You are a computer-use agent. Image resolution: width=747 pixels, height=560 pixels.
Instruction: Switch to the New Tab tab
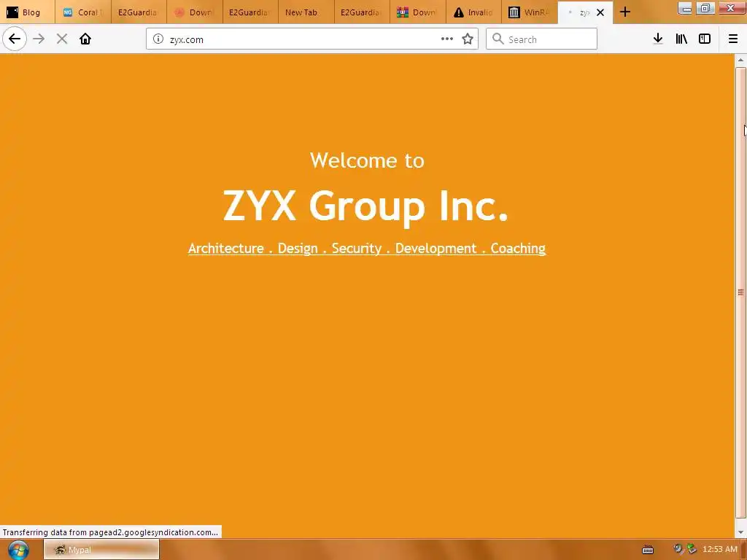coord(306,12)
